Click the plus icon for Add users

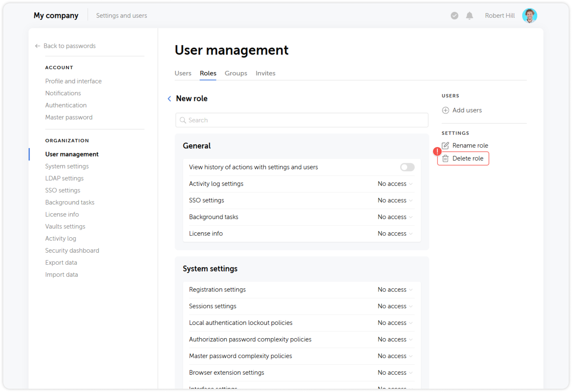point(445,110)
